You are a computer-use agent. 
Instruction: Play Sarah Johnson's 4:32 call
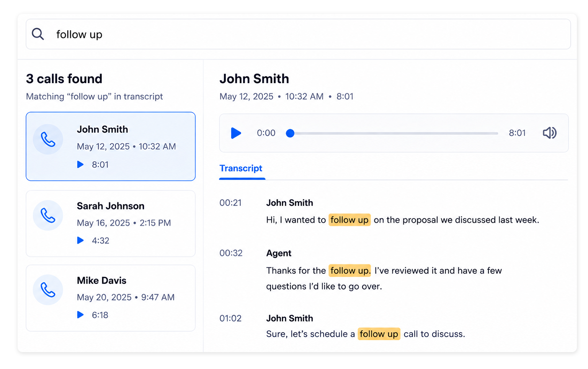[80, 240]
